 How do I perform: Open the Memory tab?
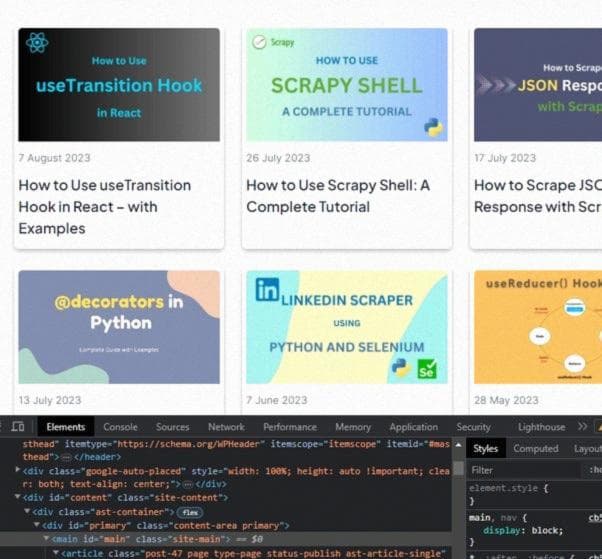point(353,427)
